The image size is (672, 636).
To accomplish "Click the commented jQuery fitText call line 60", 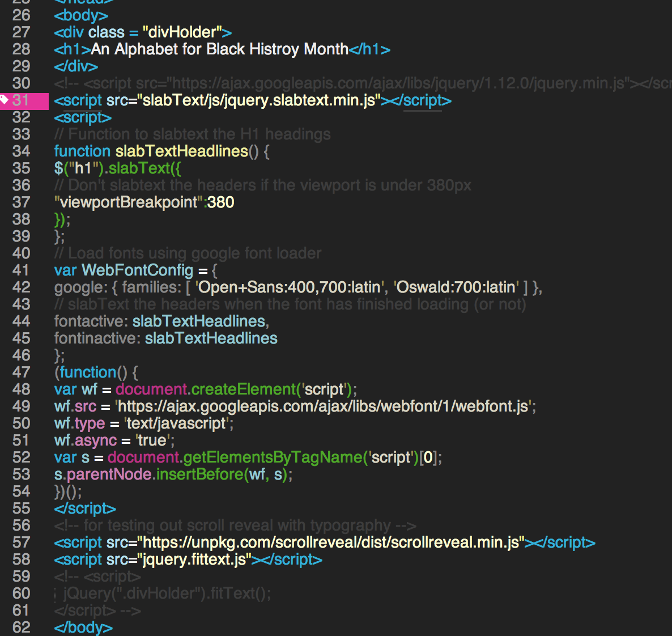I will point(167,593).
